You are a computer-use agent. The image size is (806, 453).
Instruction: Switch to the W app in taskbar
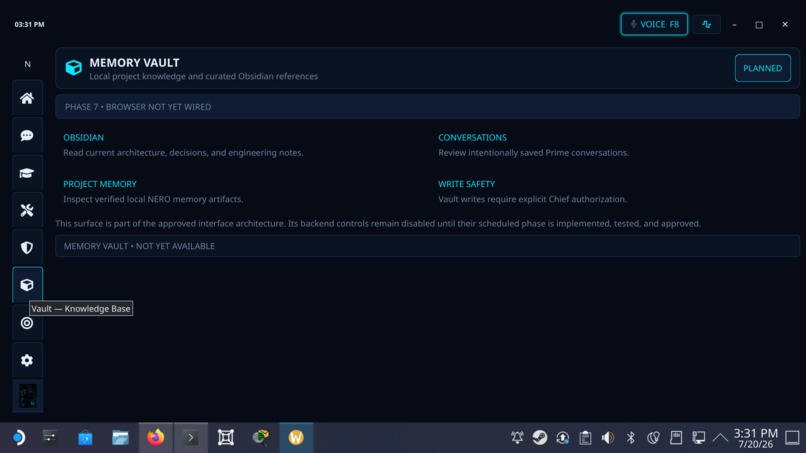296,438
